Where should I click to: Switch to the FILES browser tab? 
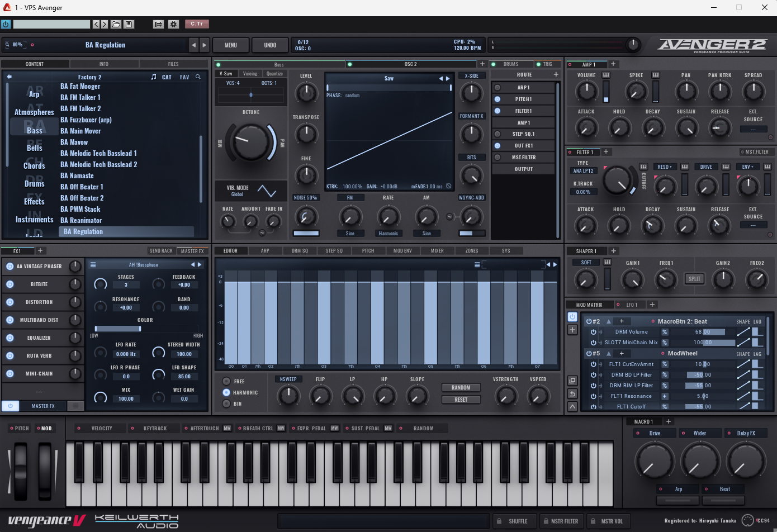(173, 64)
